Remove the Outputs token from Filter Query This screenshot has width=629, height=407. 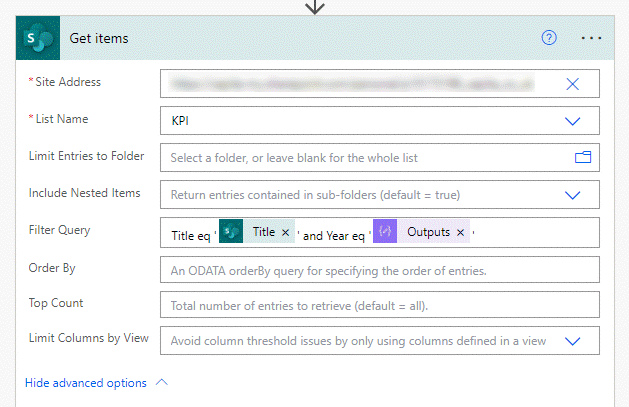pos(460,232)
